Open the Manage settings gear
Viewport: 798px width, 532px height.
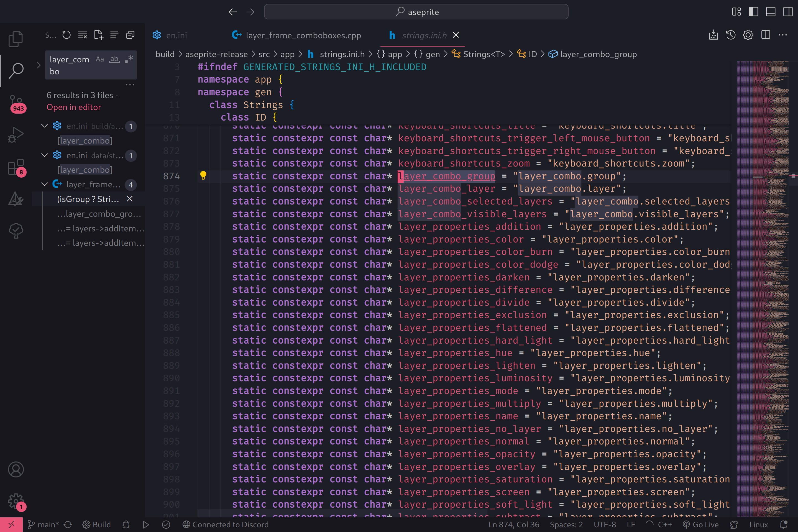tap(16, 502)
